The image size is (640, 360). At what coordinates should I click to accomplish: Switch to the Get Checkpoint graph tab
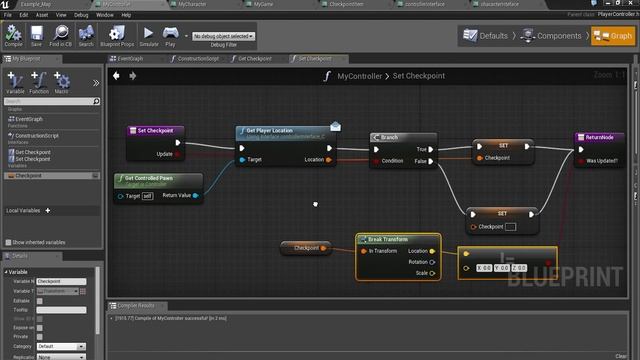pyautogui.click(x=255, y=59)
